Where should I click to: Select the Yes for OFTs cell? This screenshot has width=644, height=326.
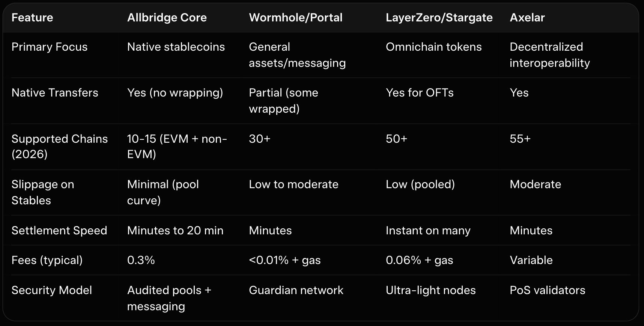click(x=420, y=93)
